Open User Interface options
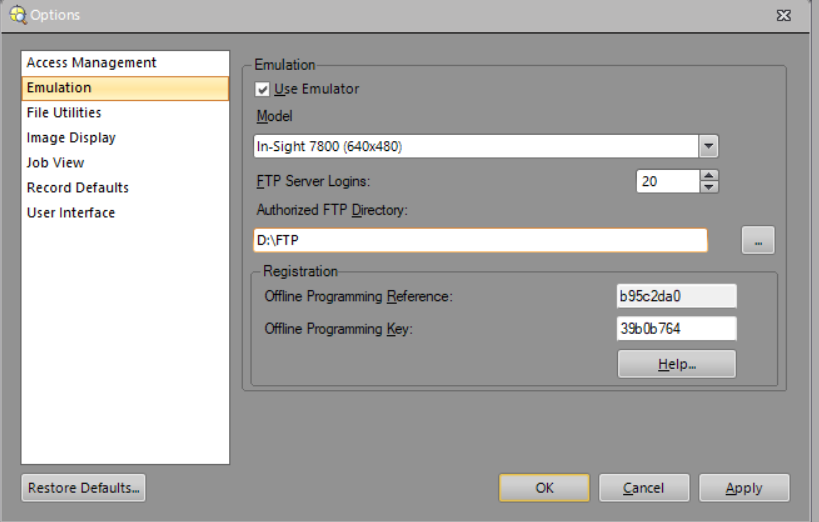This screenshot has width=819, height=522. pos(125,213)
